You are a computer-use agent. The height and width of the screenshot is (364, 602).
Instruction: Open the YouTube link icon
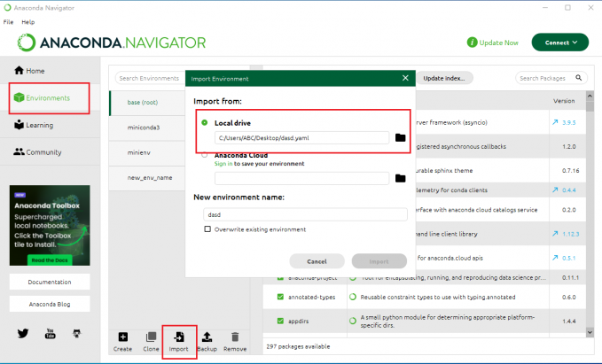click(50, 333)
